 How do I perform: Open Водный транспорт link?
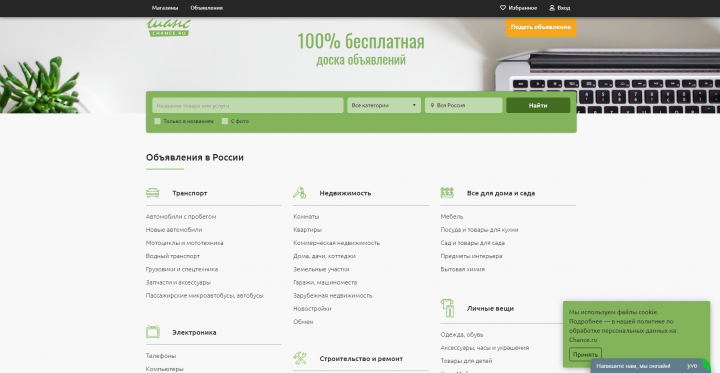pyautogui.click(x=173, y=256)
